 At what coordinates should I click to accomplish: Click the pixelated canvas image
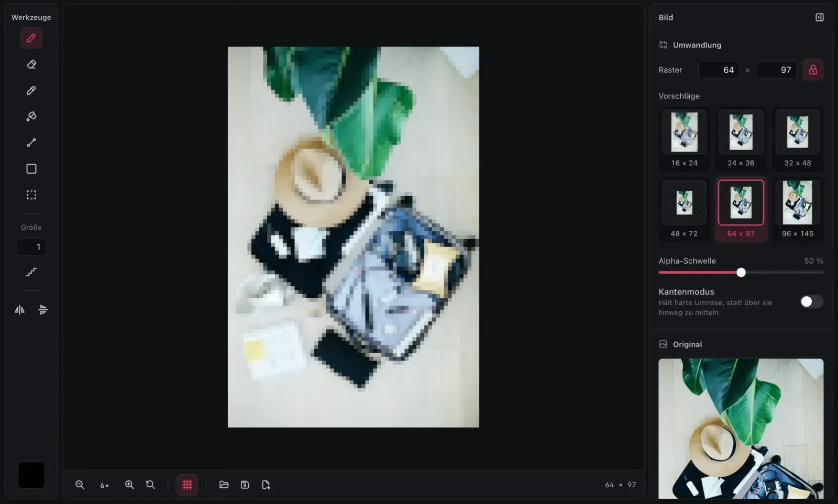pos(354,237)
